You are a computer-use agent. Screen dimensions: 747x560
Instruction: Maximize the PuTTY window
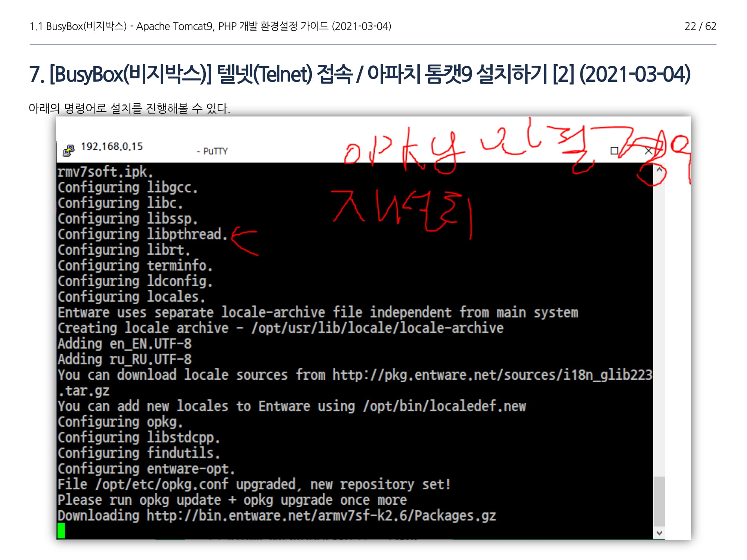pos(614,151)
